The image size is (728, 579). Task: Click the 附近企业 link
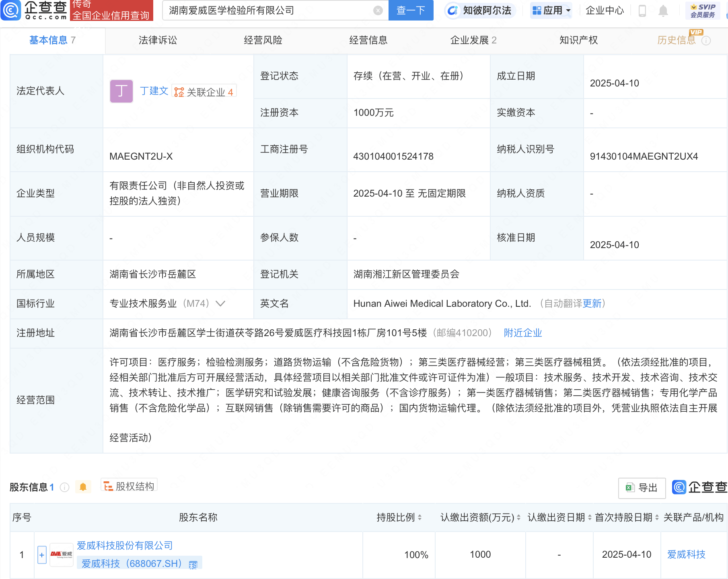tap(523, 333)
